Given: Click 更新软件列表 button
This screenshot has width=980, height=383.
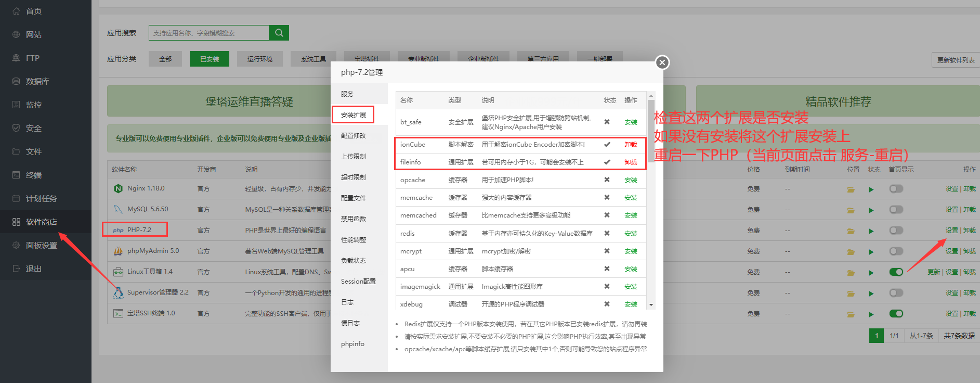Looking at the screenshot, I should tap(956, 60).
